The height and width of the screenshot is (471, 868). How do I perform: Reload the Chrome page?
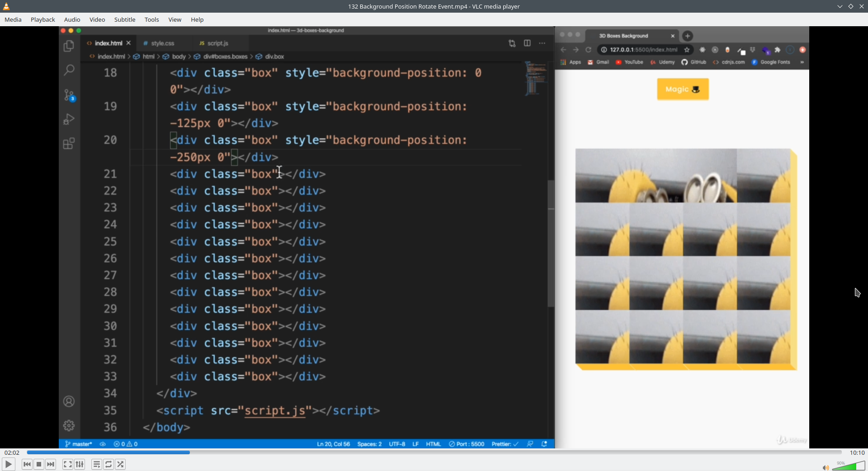588,50
